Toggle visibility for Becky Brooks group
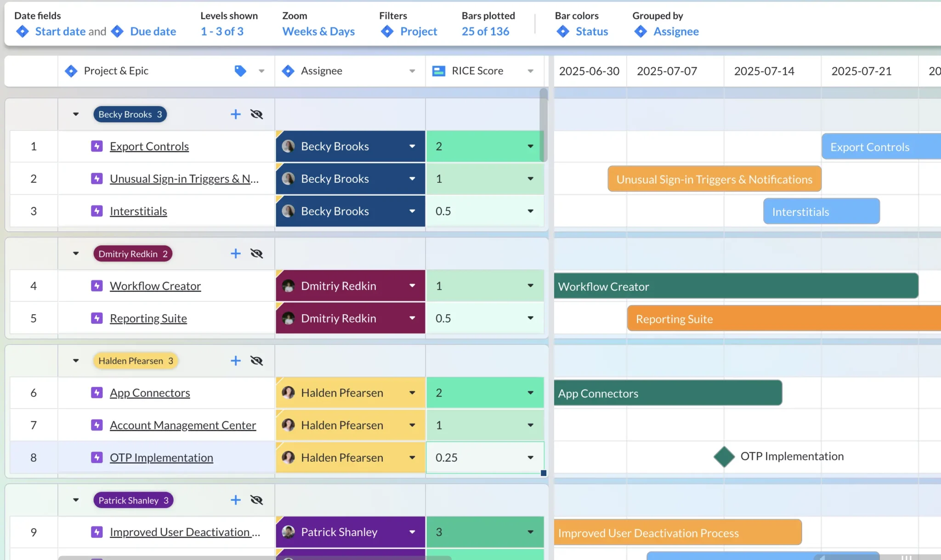This screenshot has width=941, height=560. 256,113
